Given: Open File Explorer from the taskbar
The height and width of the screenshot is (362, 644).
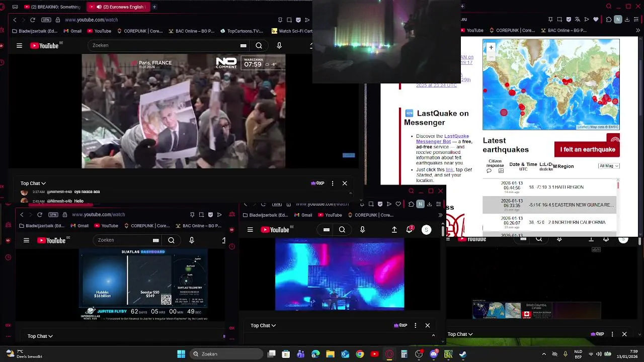Looking at the screenshot, I should [330, 354].
